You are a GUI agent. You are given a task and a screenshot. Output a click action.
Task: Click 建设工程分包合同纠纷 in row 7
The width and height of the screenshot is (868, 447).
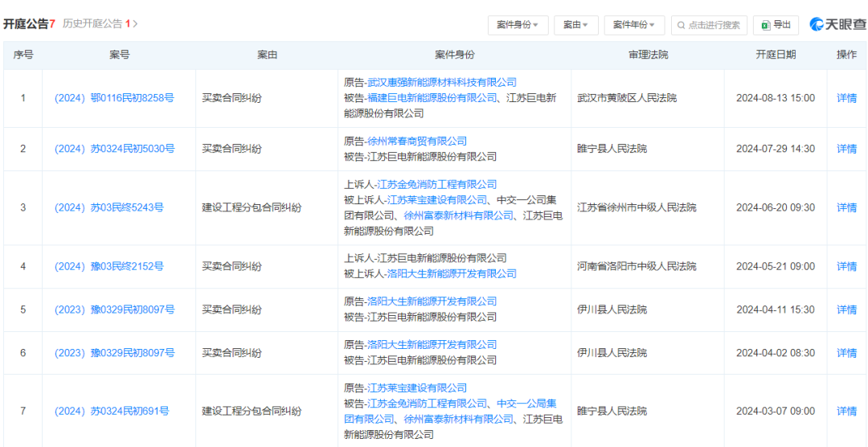coord(252,411)
